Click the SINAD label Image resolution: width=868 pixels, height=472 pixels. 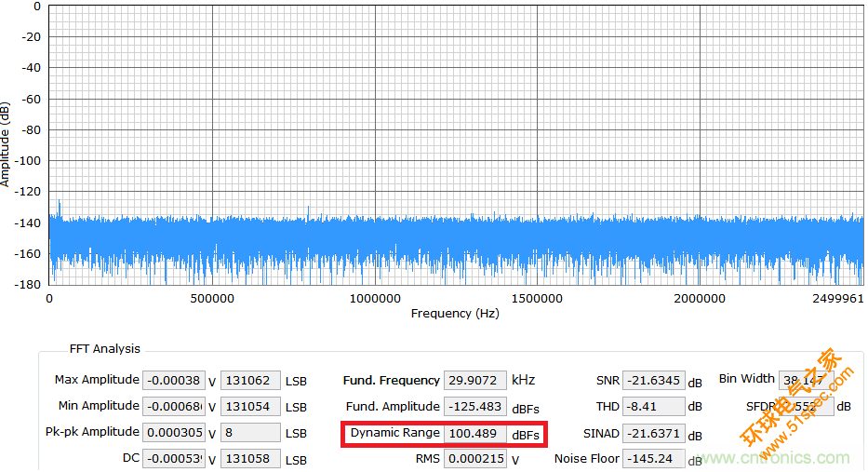click(601, 433)
